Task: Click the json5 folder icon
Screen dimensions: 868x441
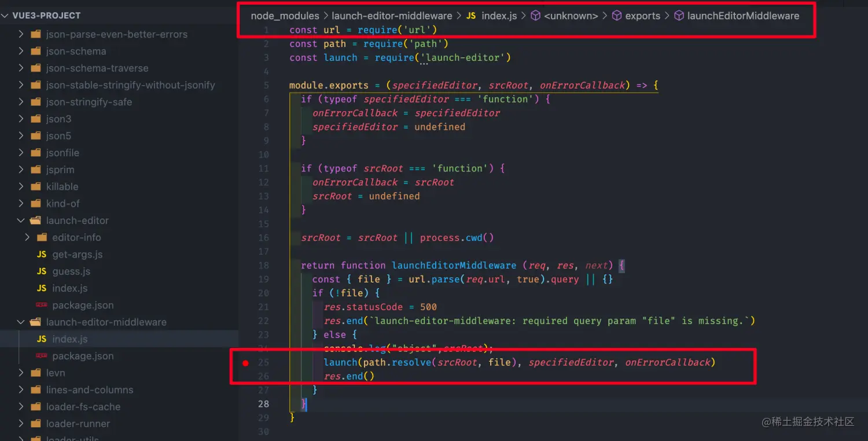Action: [36, 136]
